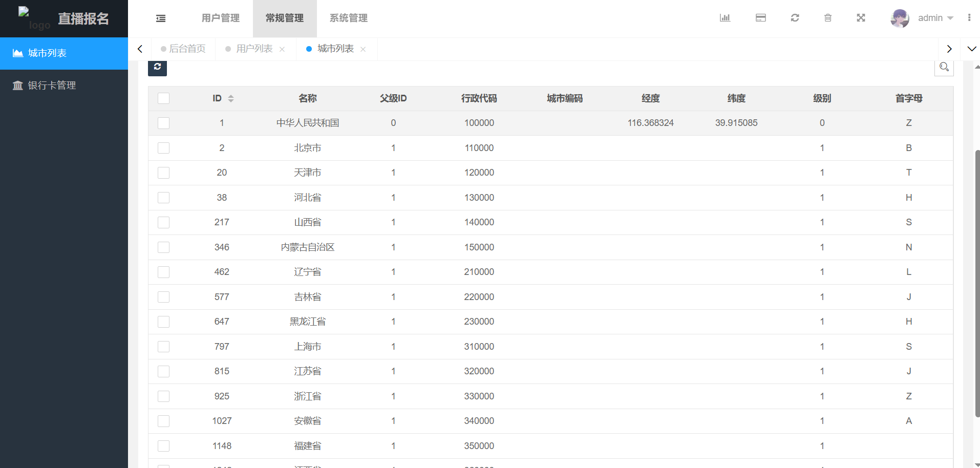Open the 用户管理 top menu
The width and height of the screenshot is (980, 468).
(x=221, y=18)
